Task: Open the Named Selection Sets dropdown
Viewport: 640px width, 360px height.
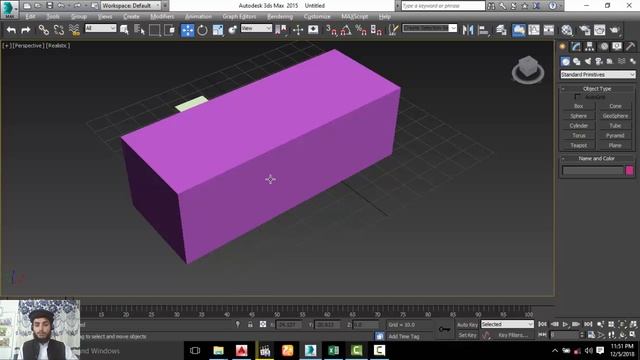Action: point(430,28)
